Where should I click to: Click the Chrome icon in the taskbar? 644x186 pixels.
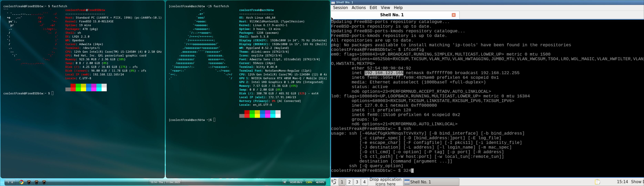tap(22, 182)
